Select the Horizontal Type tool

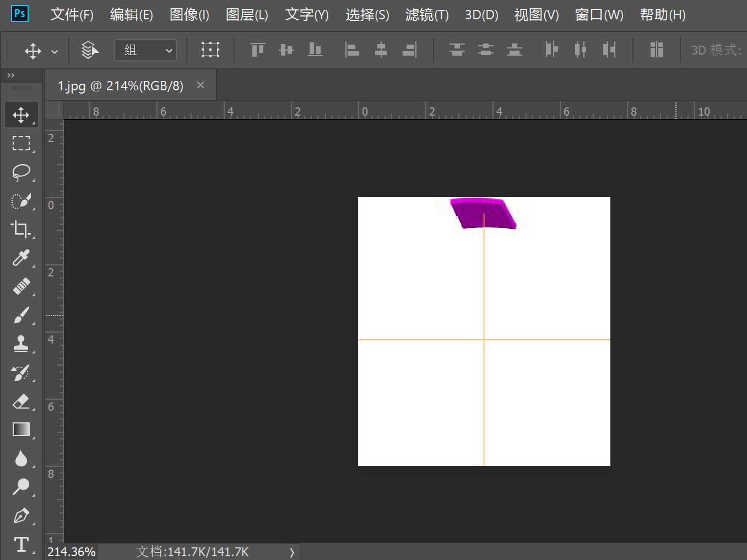[21, 544]
